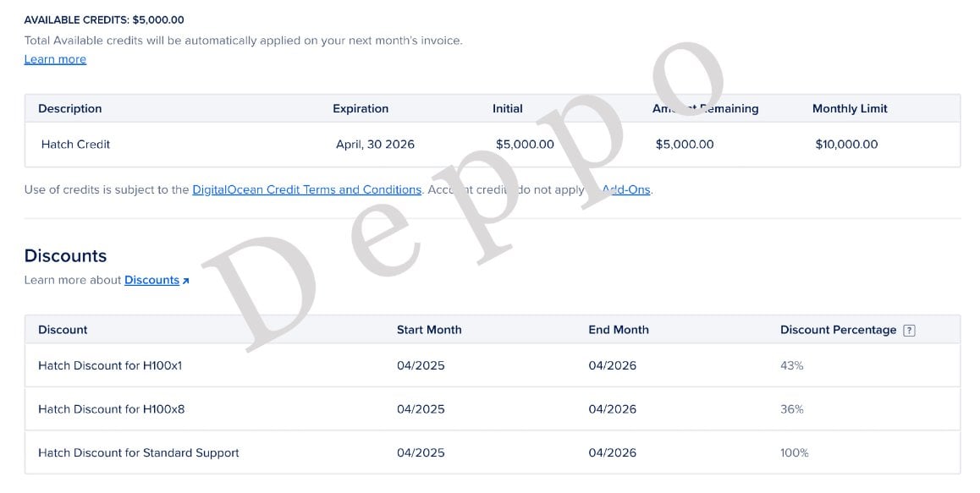Click the Initial $5,000.00 value
This screenshot has width=980, height=493.
pyautogui.click(x=525, y=145)
